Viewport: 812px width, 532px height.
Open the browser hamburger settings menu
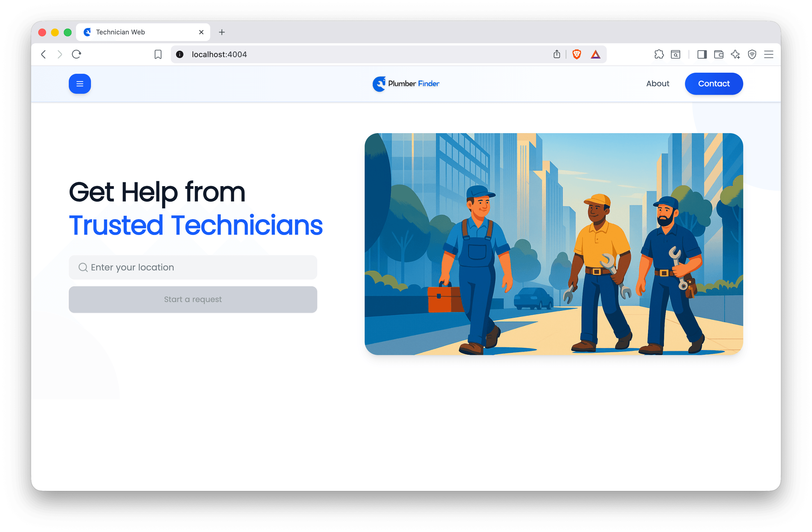pos(769,54)
